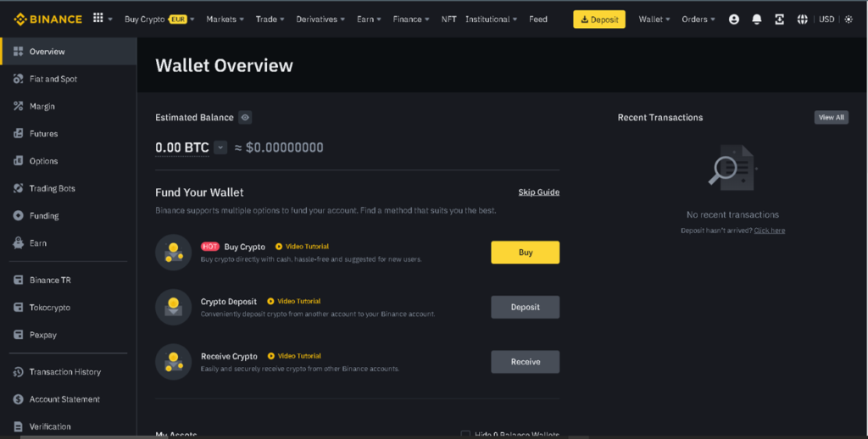Viewport: 868px width, 439px height.
Task: Click the download app QR icon
Action: (780, 19)
